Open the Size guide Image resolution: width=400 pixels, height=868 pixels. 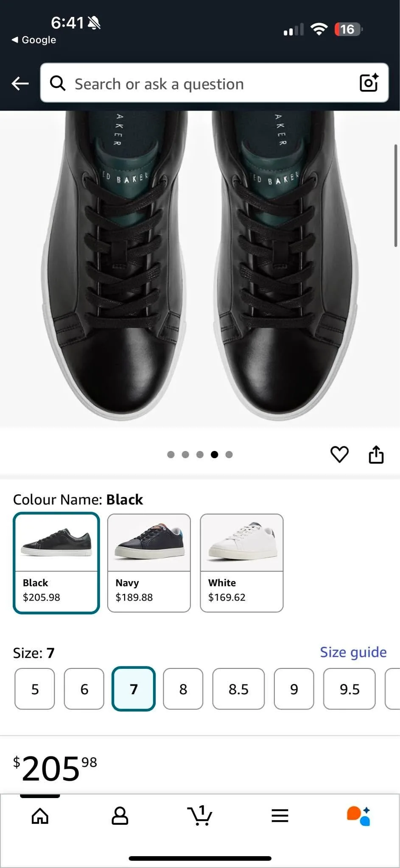pyautogui.click(x=353, y=652)
